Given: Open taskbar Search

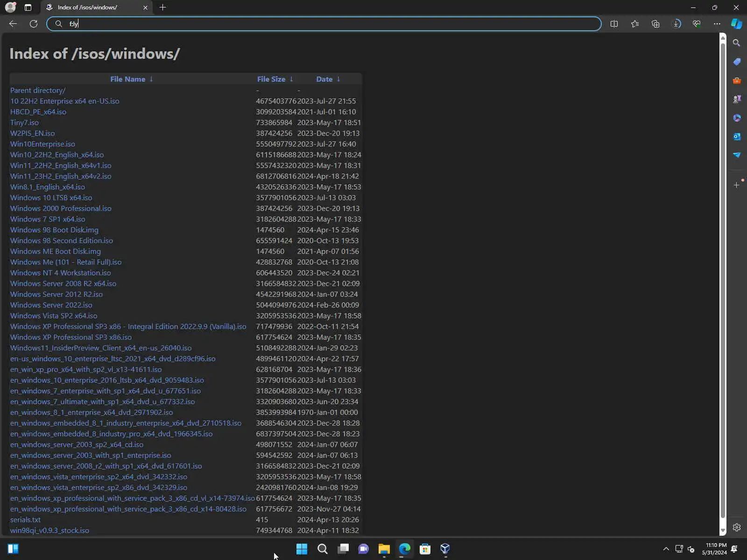Looking at the screenshot, I should [x=323, y=549].
